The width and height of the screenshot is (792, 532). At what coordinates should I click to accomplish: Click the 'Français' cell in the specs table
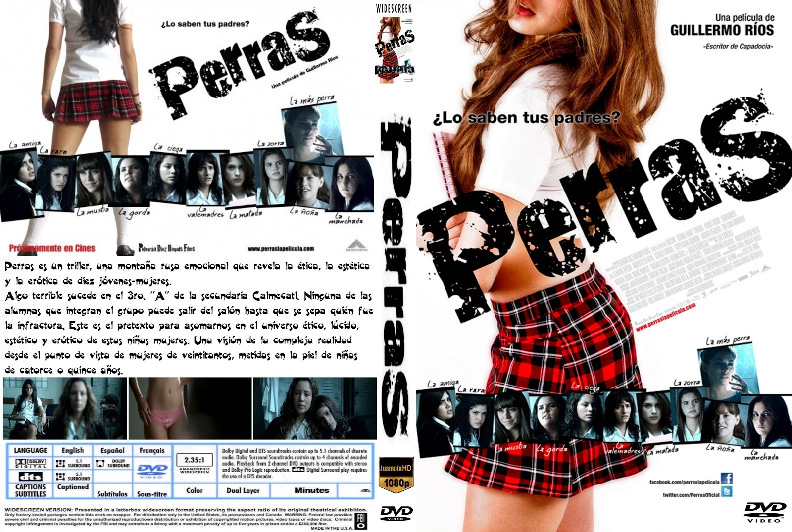pyautogui.click(x=151, y=450)
